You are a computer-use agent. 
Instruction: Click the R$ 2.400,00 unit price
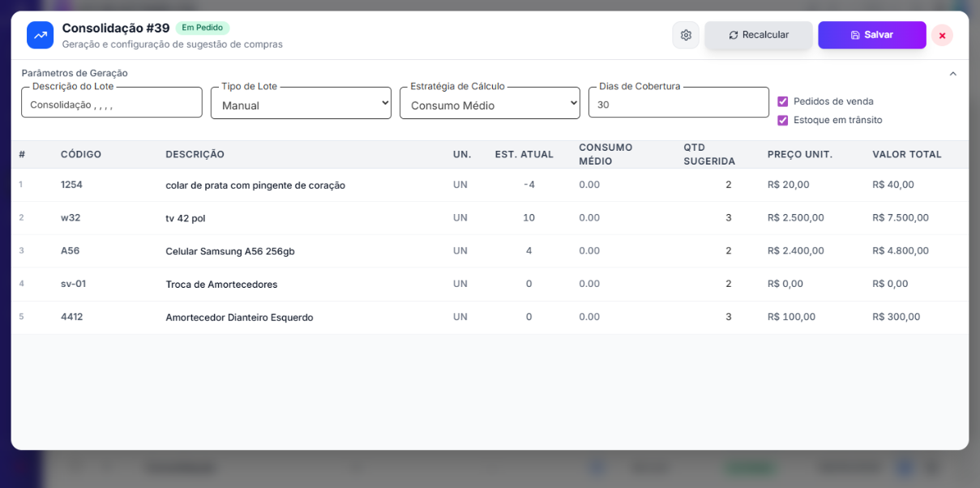click(x=796, y=250)
